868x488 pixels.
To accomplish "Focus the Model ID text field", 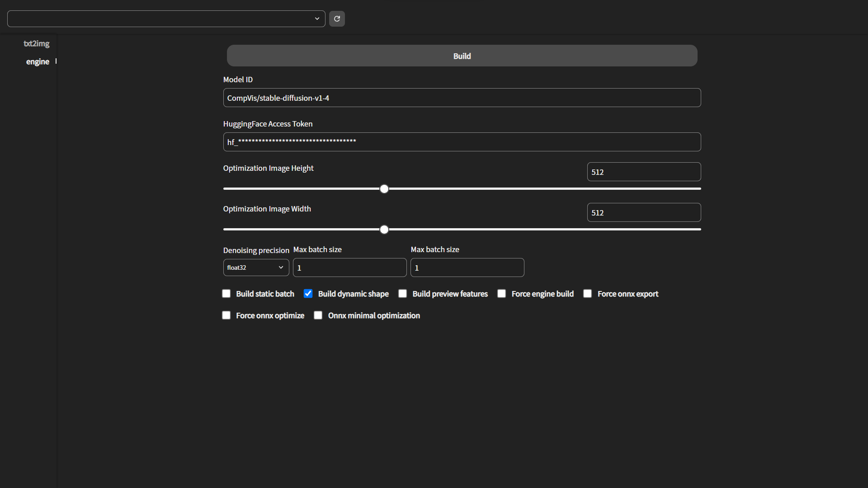I will pyautogui.click(x=462, y=98).
